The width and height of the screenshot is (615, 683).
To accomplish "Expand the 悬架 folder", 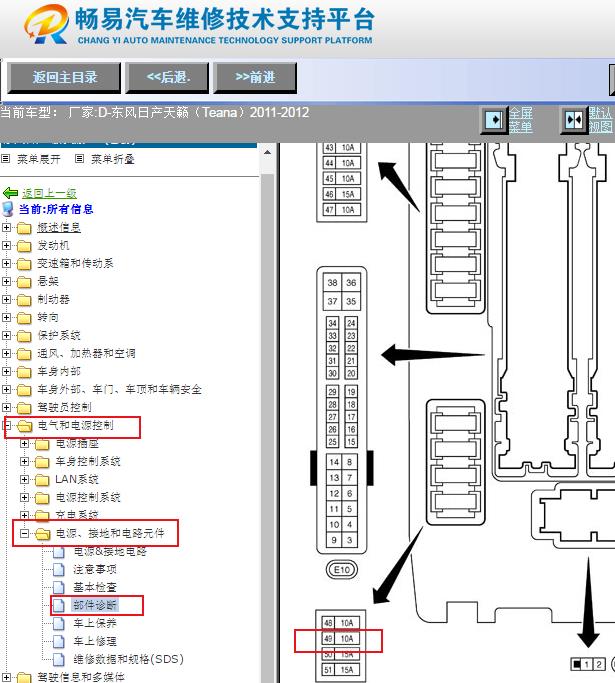I will 7,281.
